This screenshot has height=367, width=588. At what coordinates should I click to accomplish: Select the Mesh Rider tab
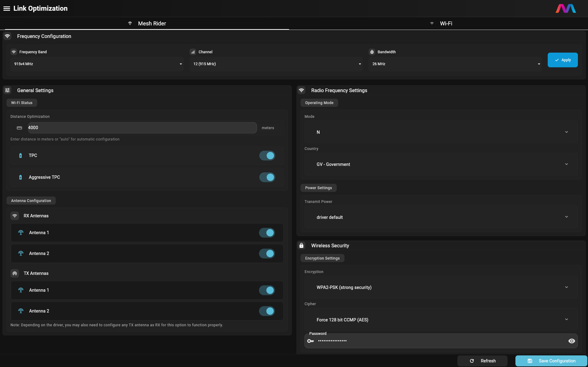(x=147, y=24)
